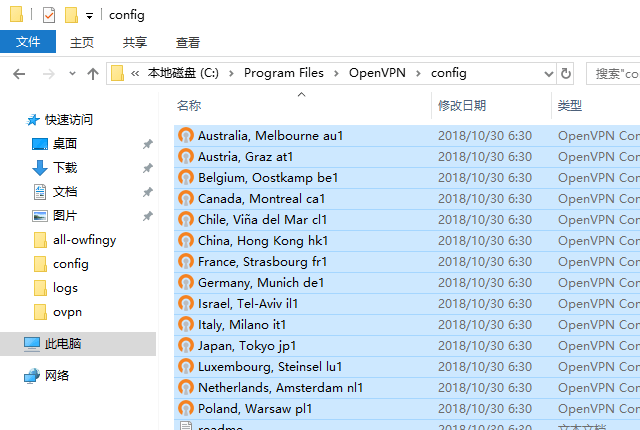The width and height of the screenshot is (640, 430).
Task: Open the 文档 documents icon in sidebar
Action: [40, 192]
